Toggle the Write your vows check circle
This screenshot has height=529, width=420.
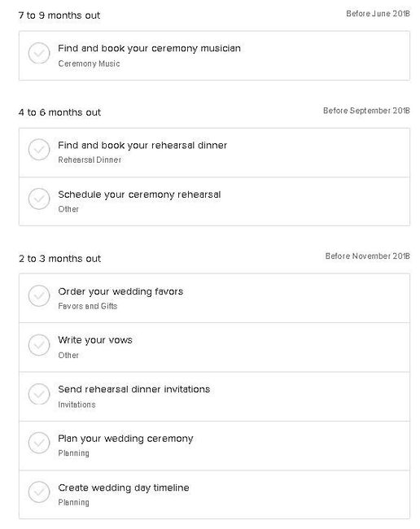tap(39, 345)
